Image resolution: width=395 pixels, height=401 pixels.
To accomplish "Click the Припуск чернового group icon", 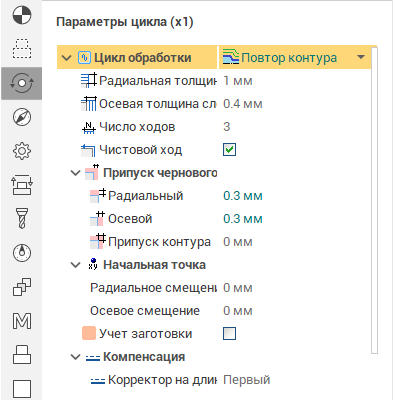I will pos(92,172).
